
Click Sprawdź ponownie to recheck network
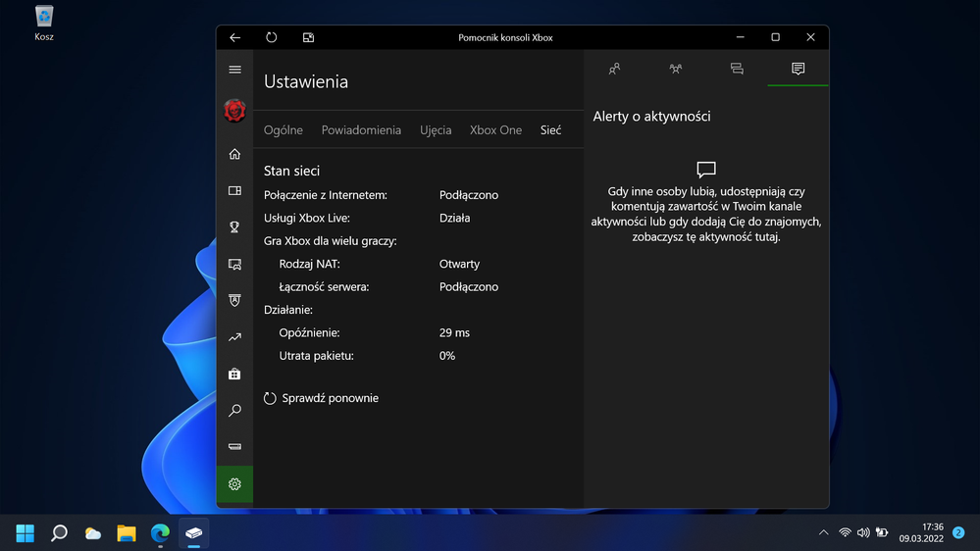(322, 398)
